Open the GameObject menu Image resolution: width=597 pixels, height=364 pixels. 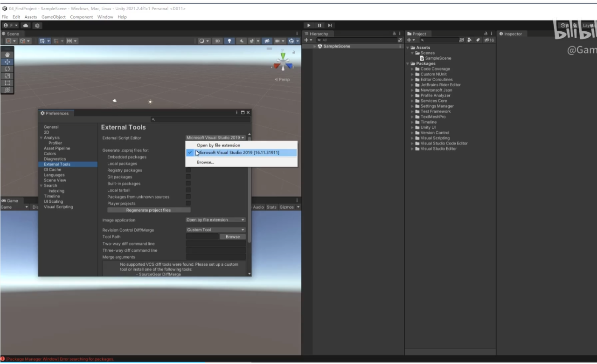coord(54,17)
